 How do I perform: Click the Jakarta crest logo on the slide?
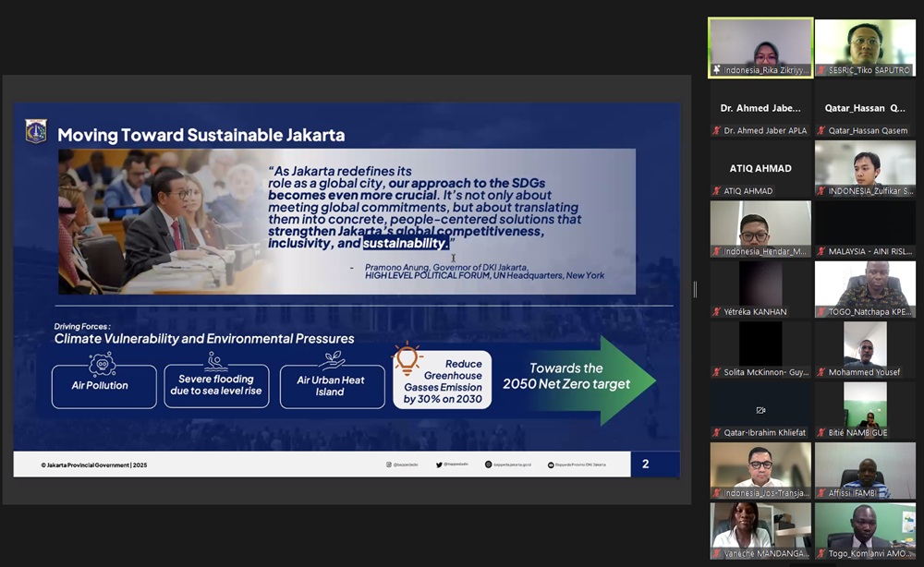point(36,131)
